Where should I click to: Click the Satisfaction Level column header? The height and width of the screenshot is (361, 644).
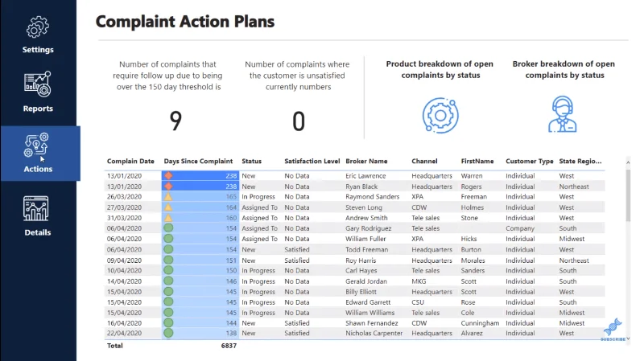[312, 162]
